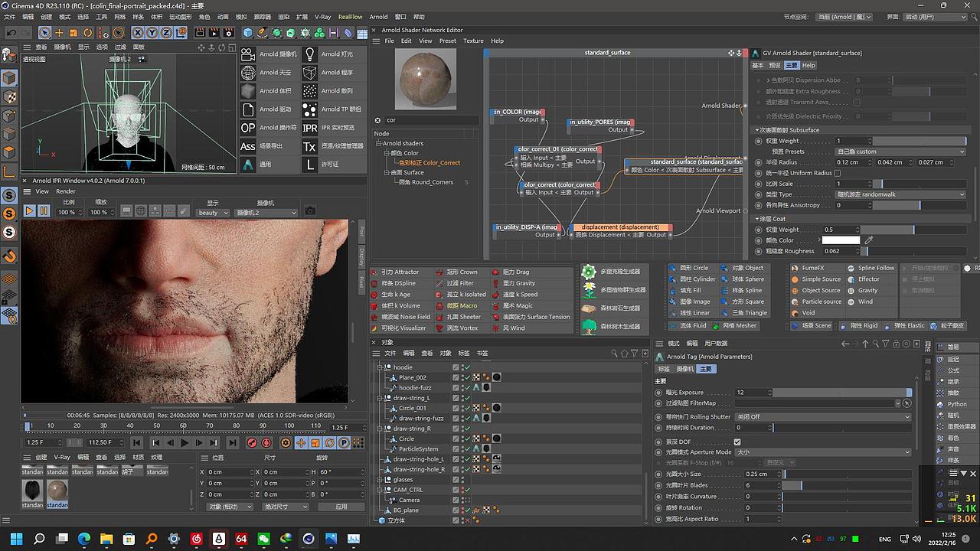The width and height of the screenshot is (980, 551).
Task: Select the Color_Correct node in tree
Action: [x=430, y=163]
